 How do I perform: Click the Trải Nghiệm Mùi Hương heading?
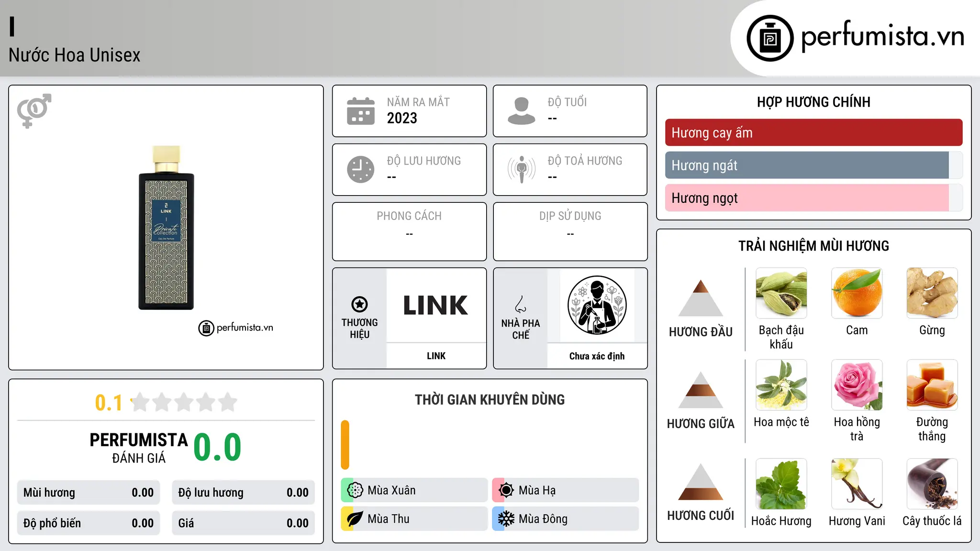813,246
